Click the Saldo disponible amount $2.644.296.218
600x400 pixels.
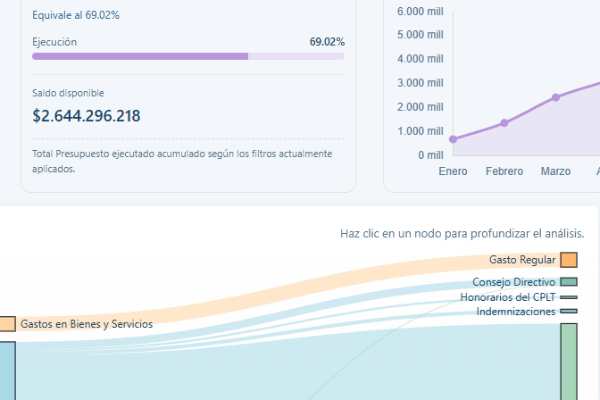(x=86, y=116)
